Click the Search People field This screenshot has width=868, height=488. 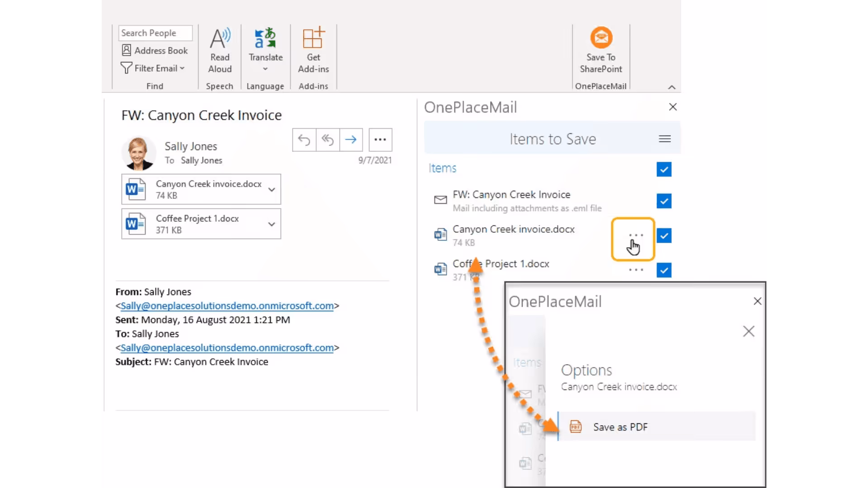[155, 33]
